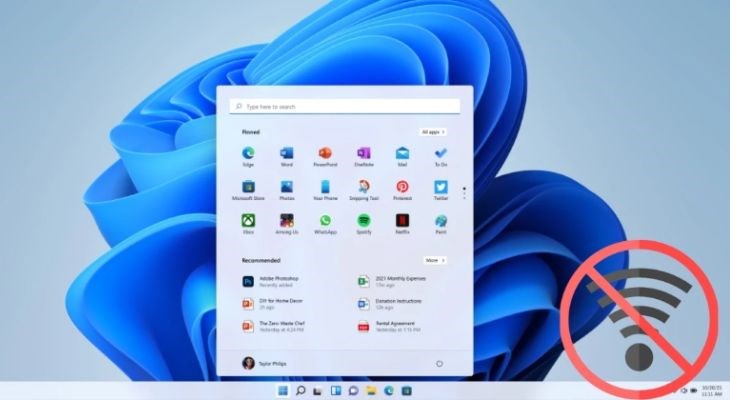Viewport: 730px width, 400px height.
Task: Open The Zero Waste Chef presentation
Action: (x=273, y=326)
